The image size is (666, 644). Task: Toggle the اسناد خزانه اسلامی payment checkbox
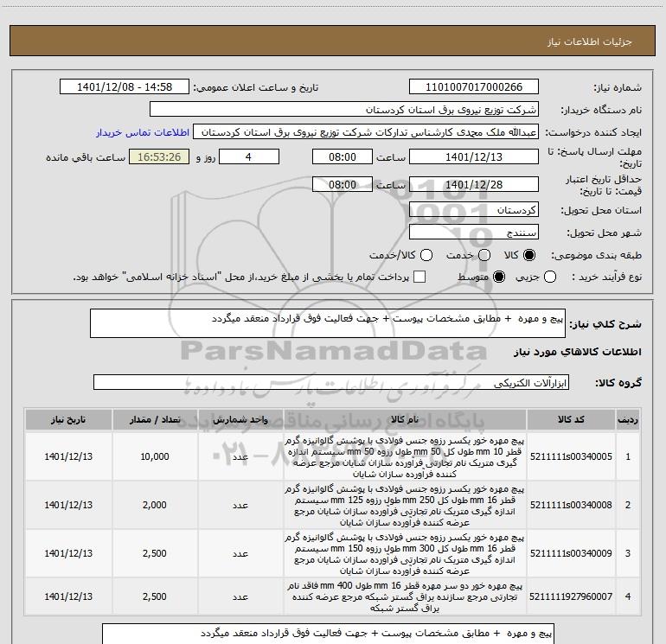(x=419, y=277)
